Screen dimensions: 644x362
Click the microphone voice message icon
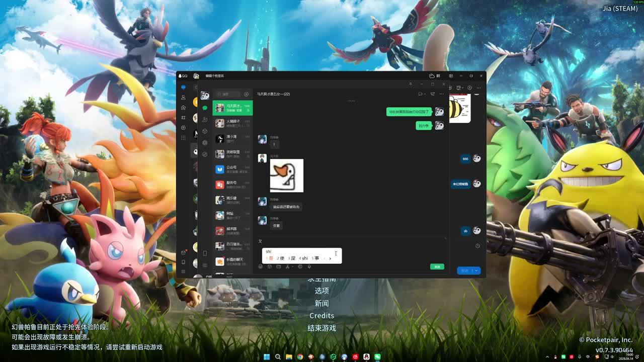point(309,266)
